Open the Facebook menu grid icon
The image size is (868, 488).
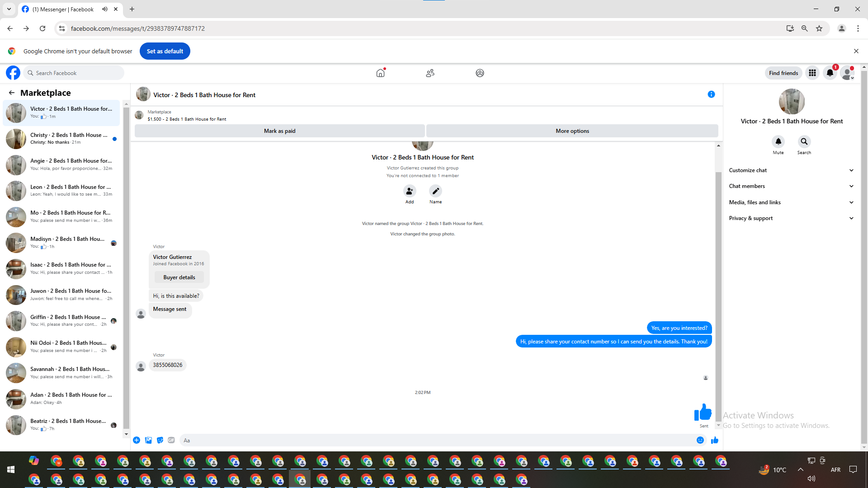click(812, 73)
